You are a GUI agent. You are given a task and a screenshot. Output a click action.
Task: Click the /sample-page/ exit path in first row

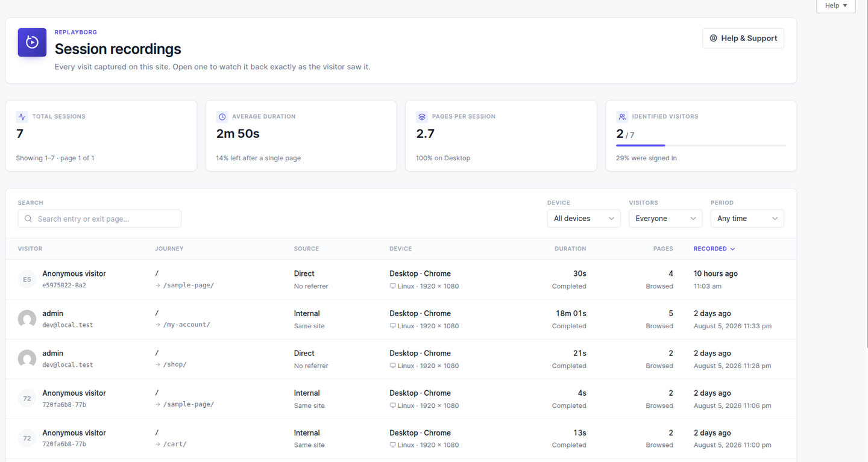pyautogui.click(x=189, y=286)
